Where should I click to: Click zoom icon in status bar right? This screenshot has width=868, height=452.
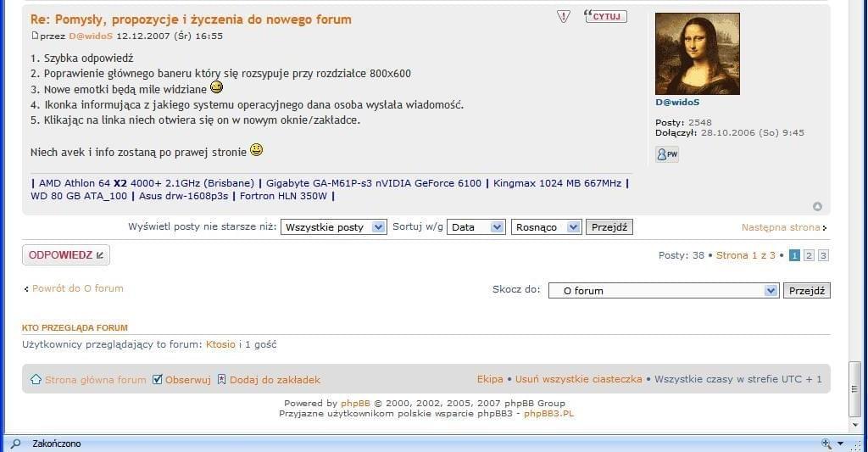coord(826,444)
